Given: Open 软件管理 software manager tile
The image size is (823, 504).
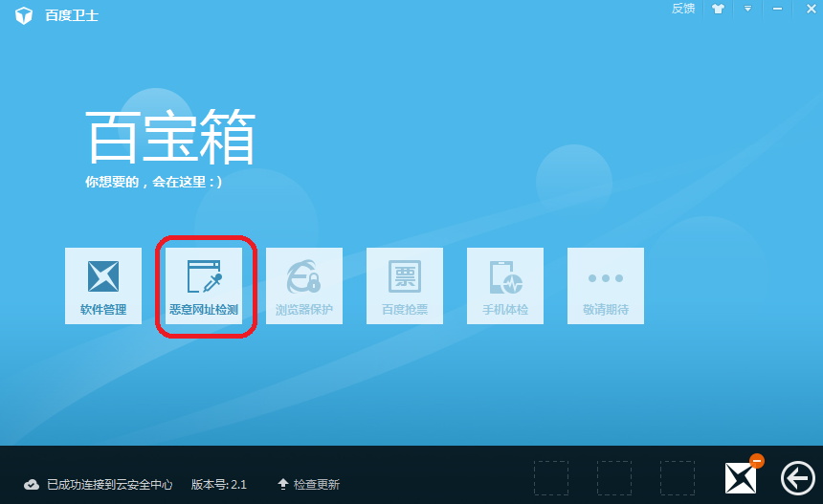Looking at the screenshot, I should (103, 286).
